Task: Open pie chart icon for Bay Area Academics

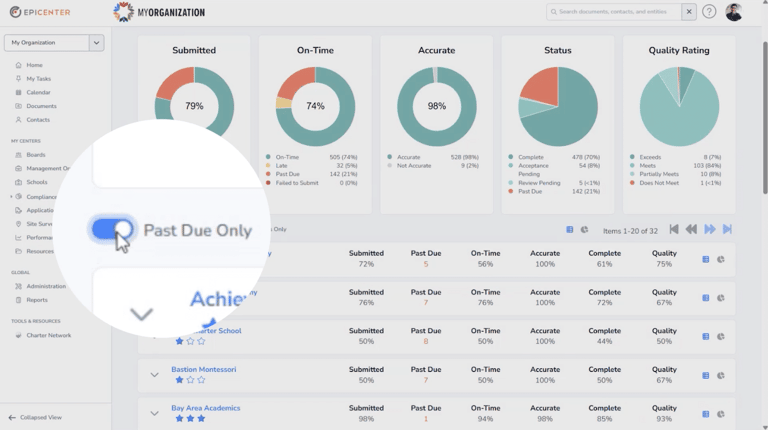Action: 720,414
